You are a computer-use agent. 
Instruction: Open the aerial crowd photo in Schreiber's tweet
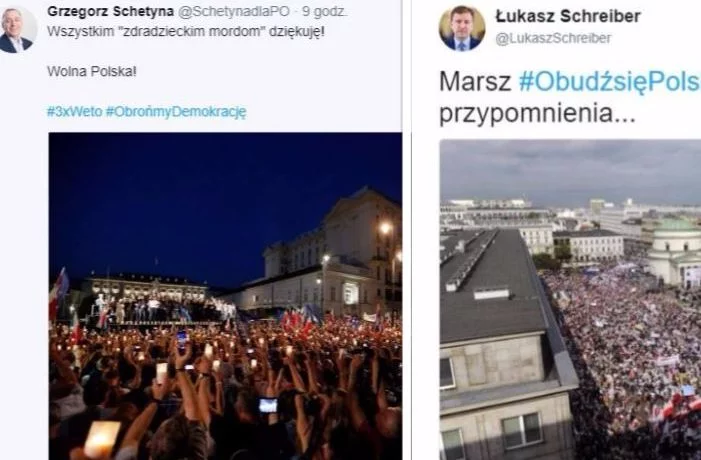tap(570, 300)
